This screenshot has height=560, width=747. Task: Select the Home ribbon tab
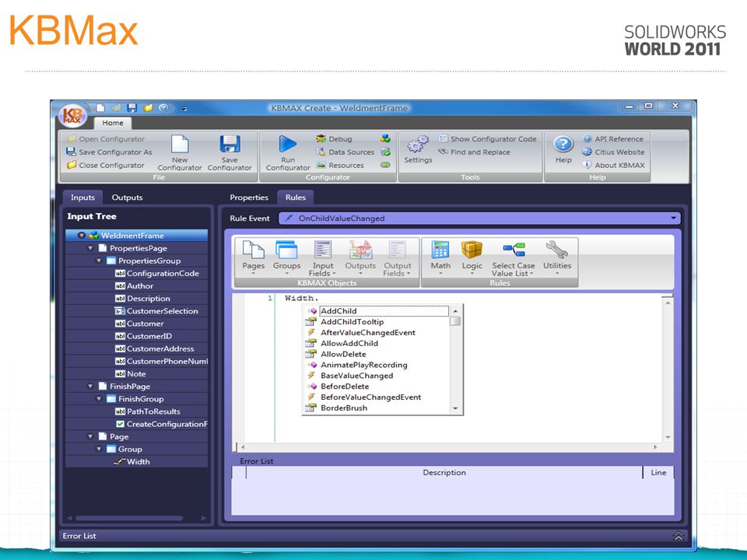[x=112, y=123]
